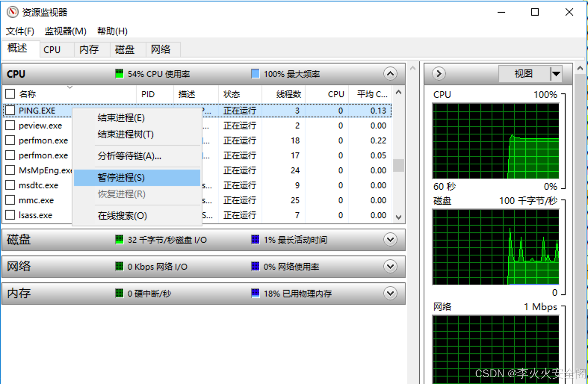
Task: Toggle the select-all checkbox beside 名称
Action: point(10,94)
